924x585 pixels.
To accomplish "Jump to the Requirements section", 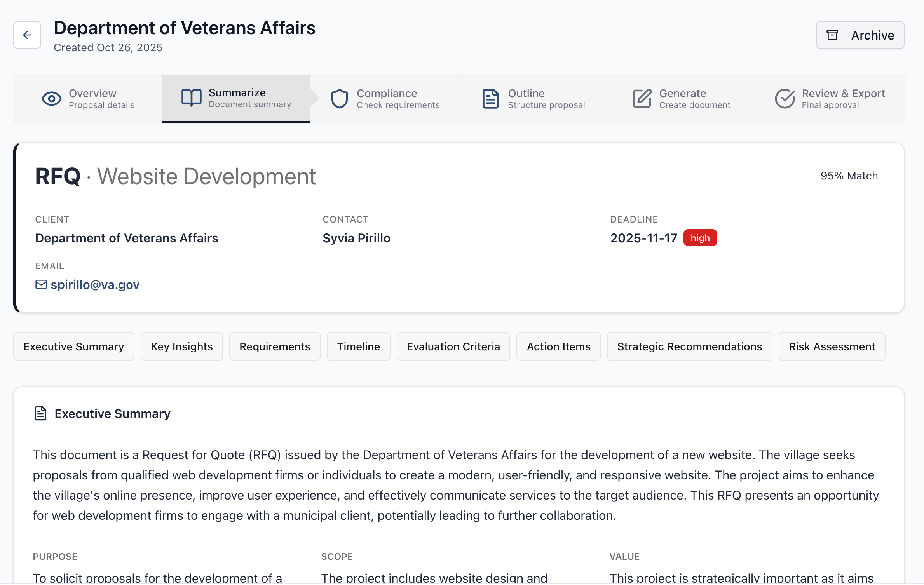I will pyautogui.click(x=275, y=346).
